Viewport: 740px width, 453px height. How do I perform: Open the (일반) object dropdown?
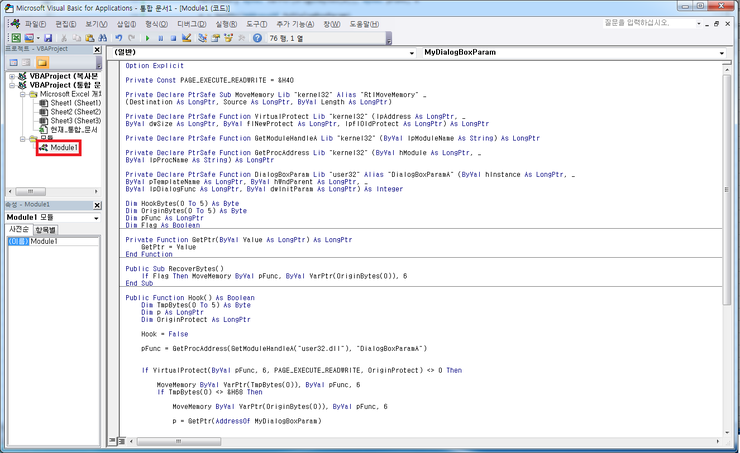[x=412, y=52]
